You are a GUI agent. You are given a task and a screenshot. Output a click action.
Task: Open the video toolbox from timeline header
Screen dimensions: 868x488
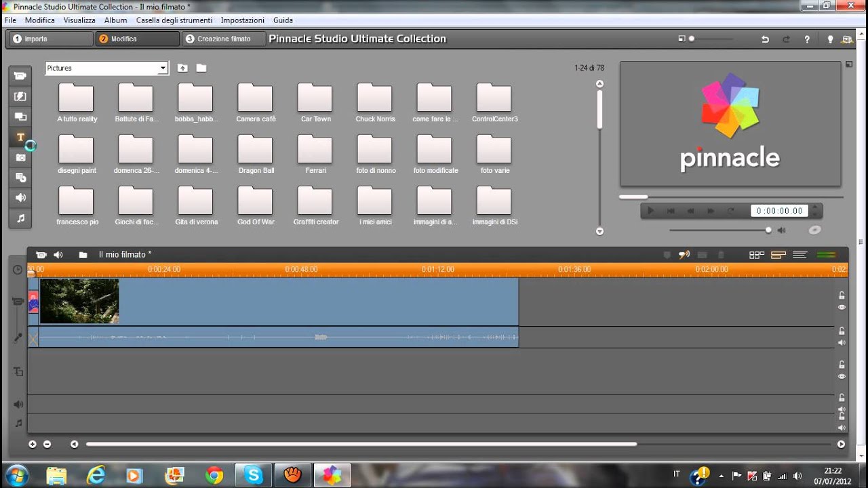click(x=41, y=255)
